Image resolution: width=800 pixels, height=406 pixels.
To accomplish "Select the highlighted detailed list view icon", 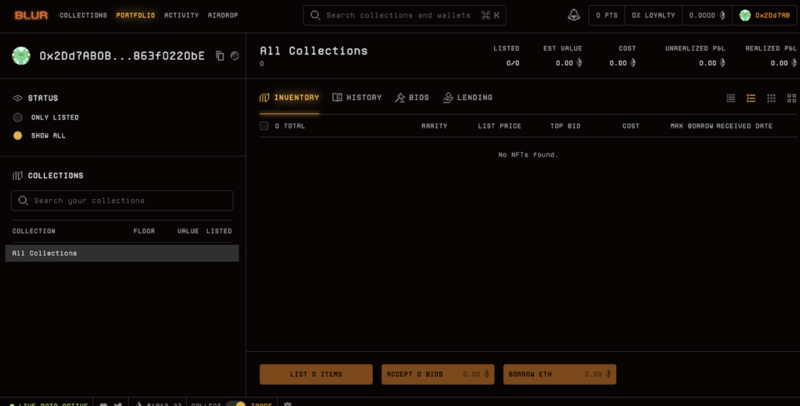I will pyautogui.click(x=750, y=98).
